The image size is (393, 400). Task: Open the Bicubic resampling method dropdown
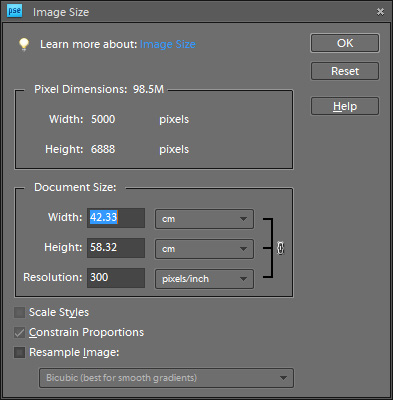[166, 378]
